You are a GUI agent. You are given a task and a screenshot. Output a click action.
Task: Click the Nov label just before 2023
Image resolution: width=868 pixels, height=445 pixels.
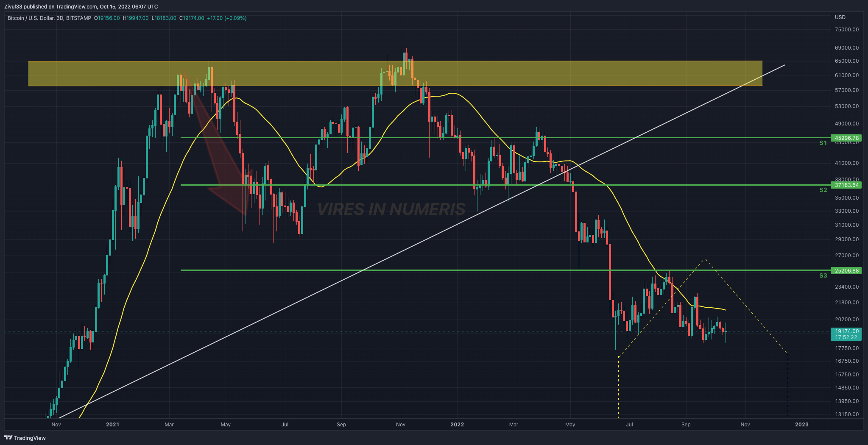(745, 424)
